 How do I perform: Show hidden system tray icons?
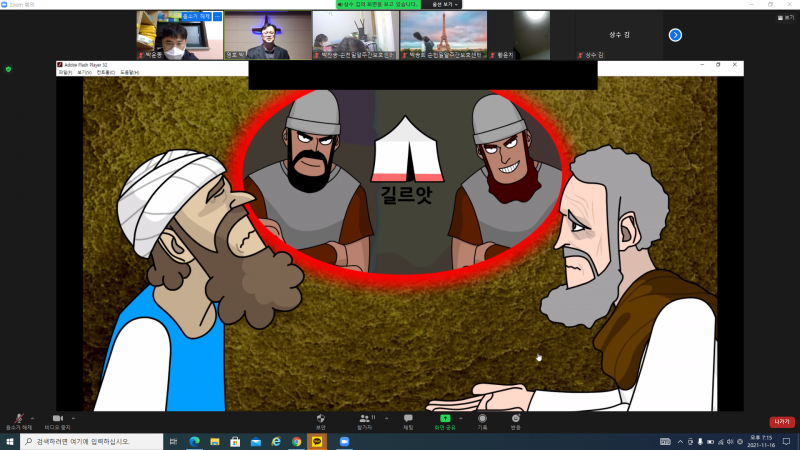(x=680, y=442)
